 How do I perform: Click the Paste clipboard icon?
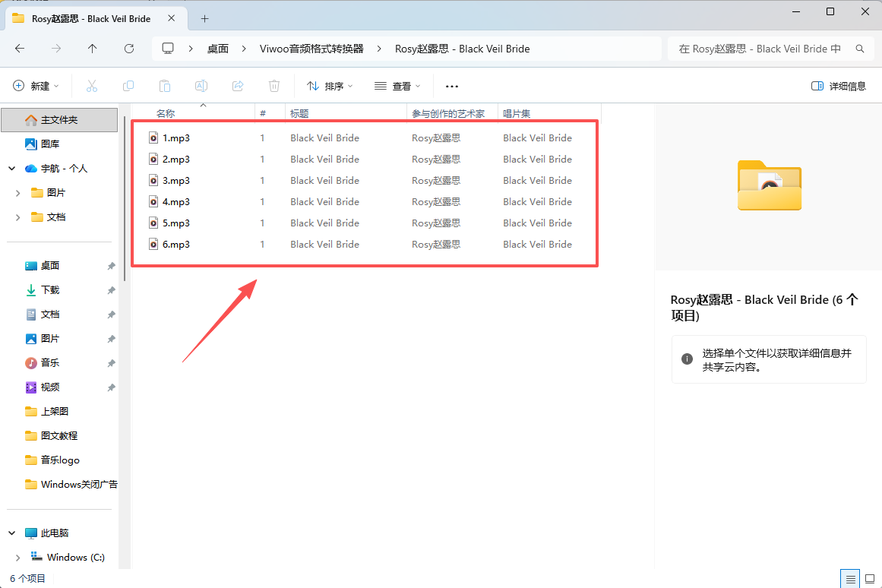pos(165,86)
